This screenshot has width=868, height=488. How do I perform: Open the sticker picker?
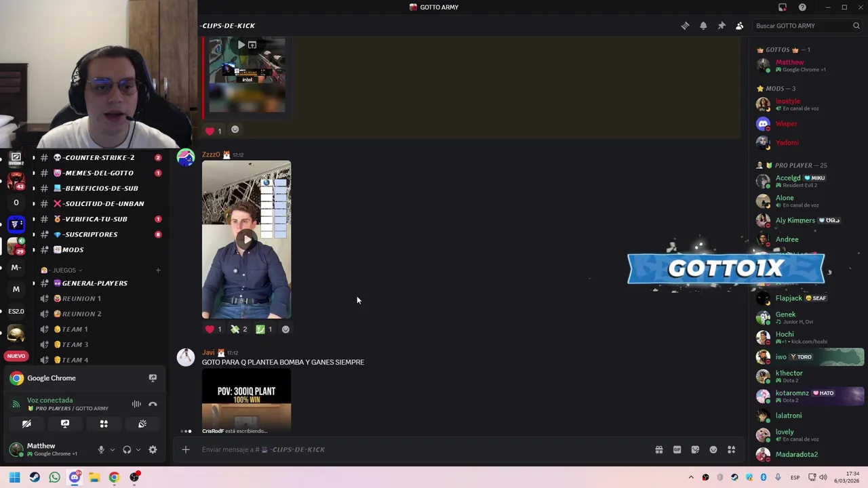click(695, 449)
